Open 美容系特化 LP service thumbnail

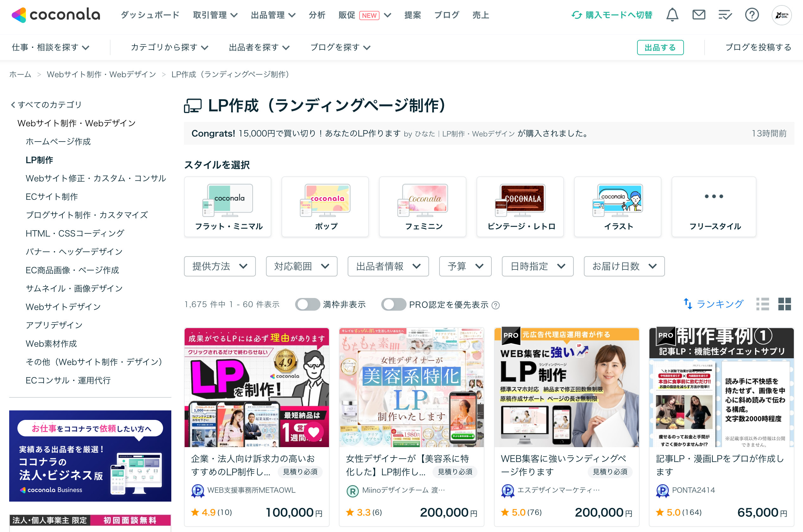pyautogui.click(x=412, y=387)
